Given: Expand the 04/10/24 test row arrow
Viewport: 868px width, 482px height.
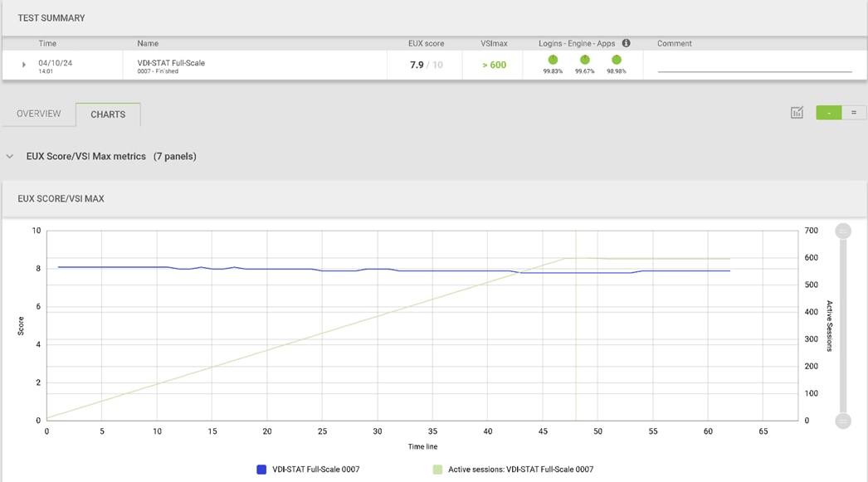Looking at the screenshot, I should click(24, 65).
